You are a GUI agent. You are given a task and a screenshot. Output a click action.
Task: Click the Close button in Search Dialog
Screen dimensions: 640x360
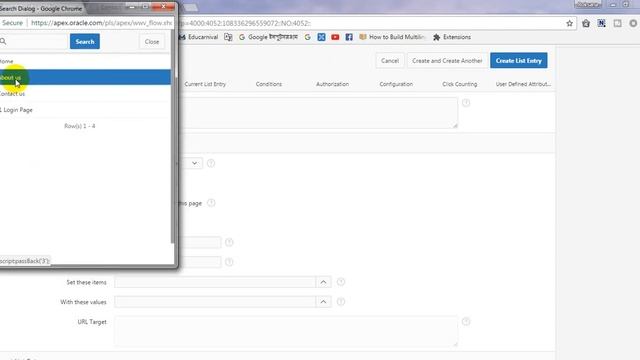[152, 42]
